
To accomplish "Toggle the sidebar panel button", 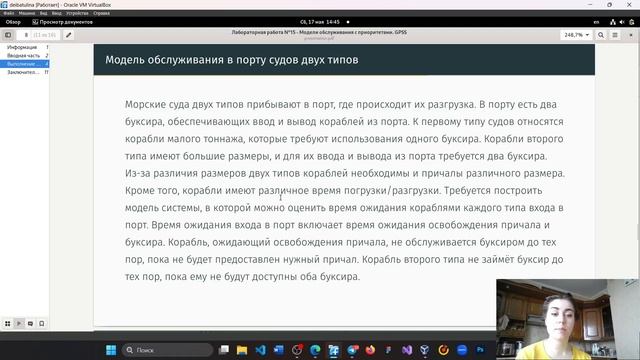I will (8, 35).
